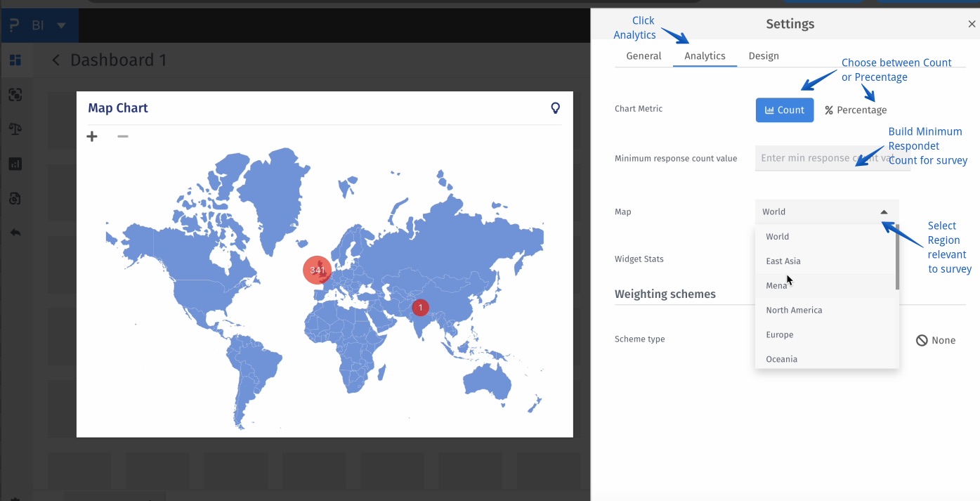Screen dimensions: 980x501
Task: Select Europe from the region list
Action: click(x=780, y=334)
